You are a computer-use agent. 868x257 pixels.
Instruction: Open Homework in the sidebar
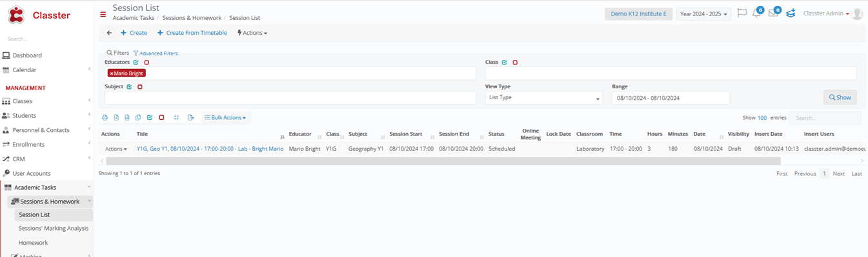(x=34, y=243)
